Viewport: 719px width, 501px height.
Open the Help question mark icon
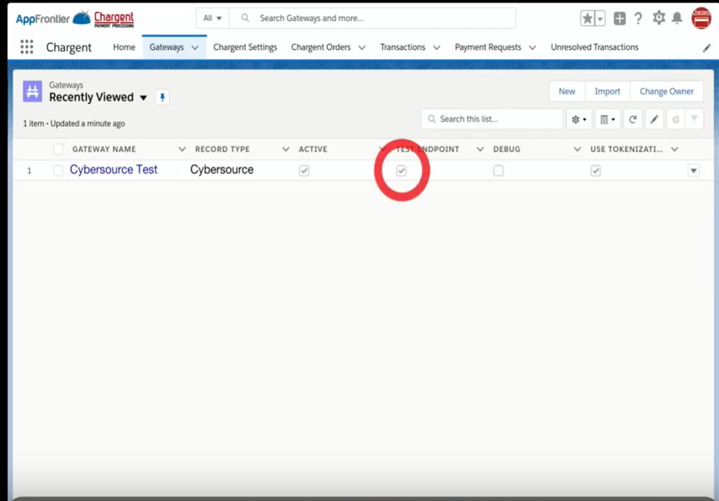point(638,18)
